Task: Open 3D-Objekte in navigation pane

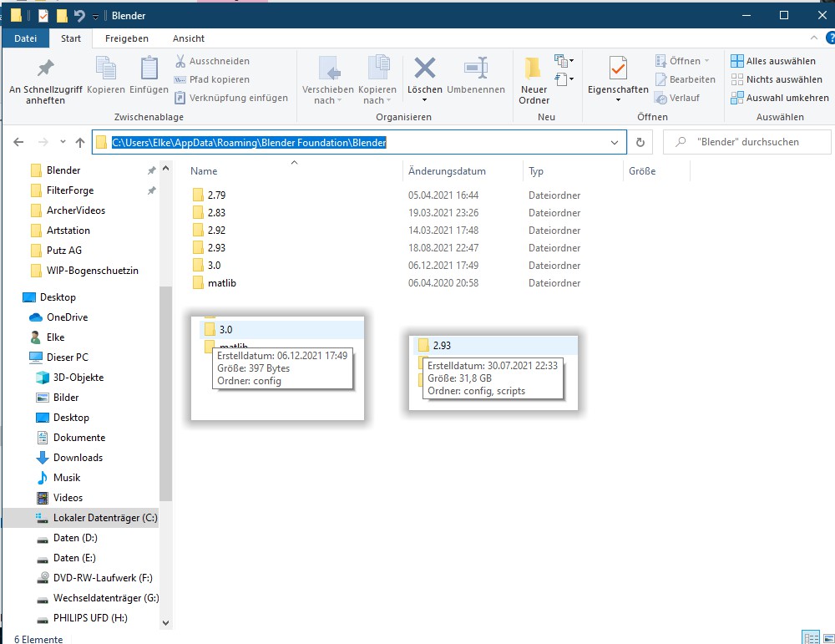Action: tap(78, 378)
